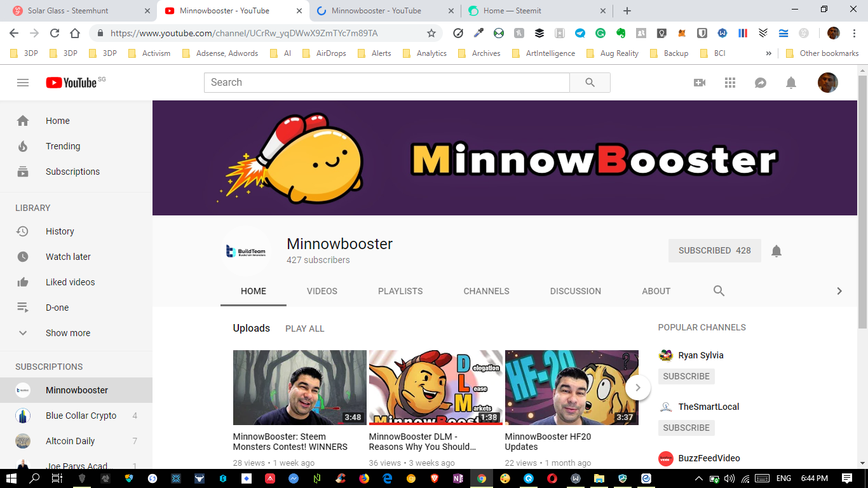Image resolution: width=868 pixels, height=488 pixels.
Task: Open History in the library
Action: [76, 231]
